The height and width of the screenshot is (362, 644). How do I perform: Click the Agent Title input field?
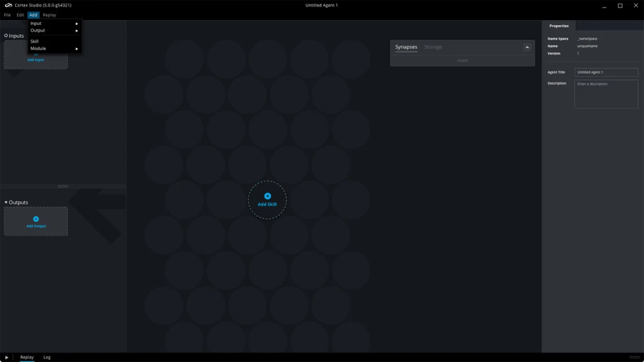coord(606,72)
